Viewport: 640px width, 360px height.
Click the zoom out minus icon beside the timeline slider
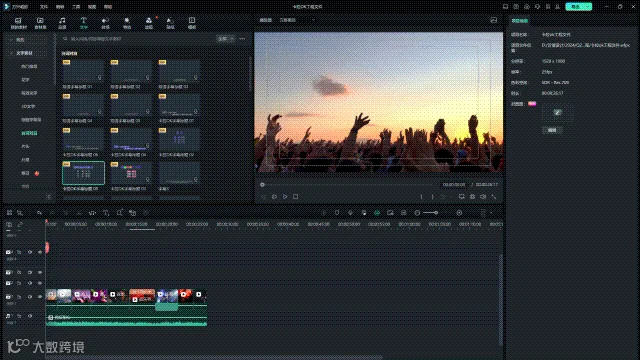(417, 213)
